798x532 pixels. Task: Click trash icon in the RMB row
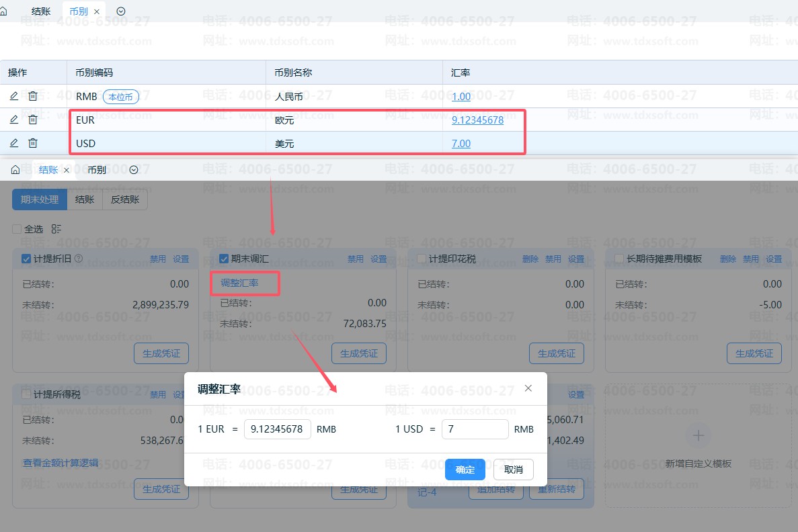click(33, 96)
